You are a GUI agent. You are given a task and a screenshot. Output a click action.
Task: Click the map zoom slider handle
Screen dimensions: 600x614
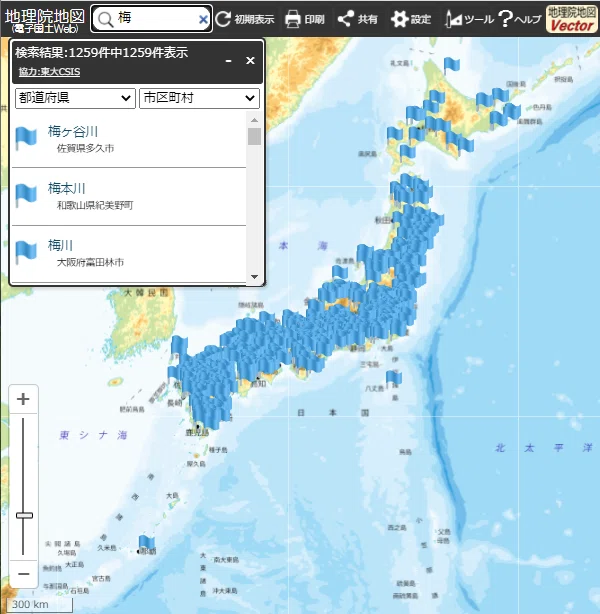24,515
